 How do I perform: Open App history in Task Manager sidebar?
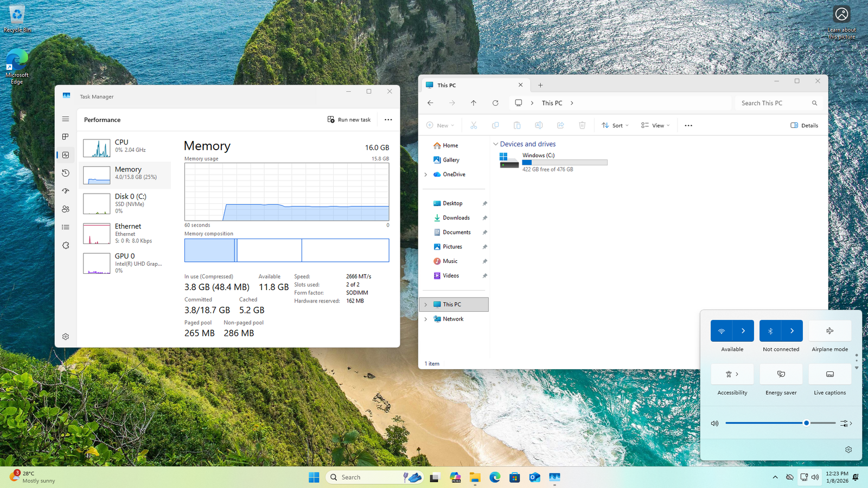click(66, 173)
